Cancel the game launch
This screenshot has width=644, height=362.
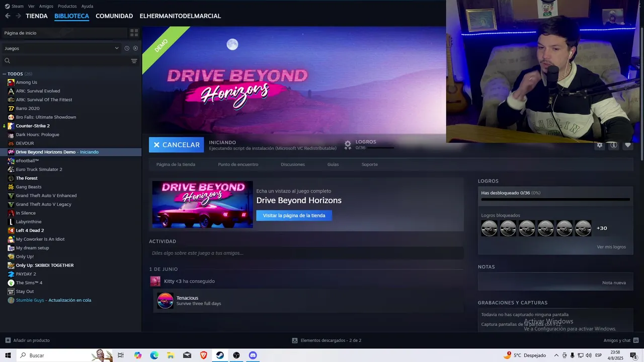tap(176, 145)
